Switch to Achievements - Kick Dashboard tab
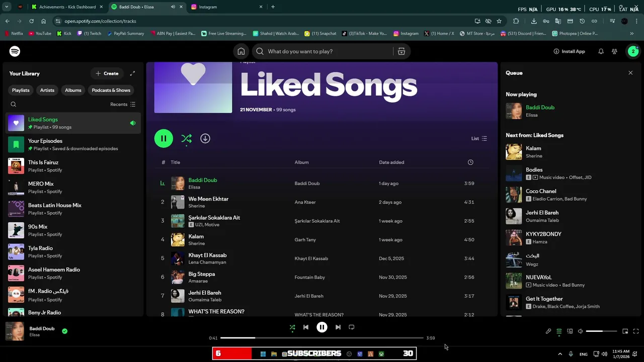This screenshot has height=362, width=644. 67,7
